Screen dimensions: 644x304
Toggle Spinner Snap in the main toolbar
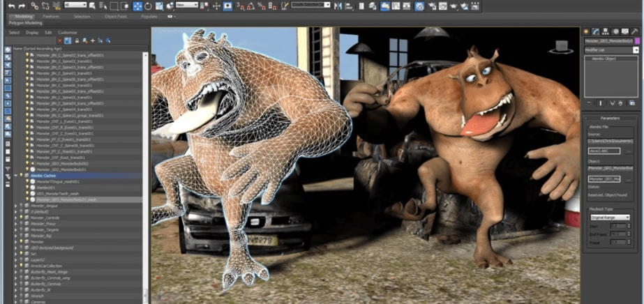[272, 6]
